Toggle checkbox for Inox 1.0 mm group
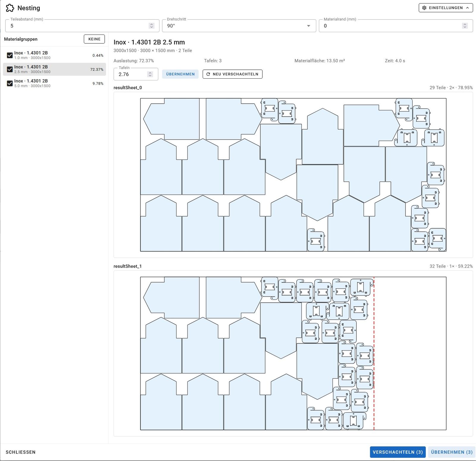The image size is (476, 461). [10, 55]
